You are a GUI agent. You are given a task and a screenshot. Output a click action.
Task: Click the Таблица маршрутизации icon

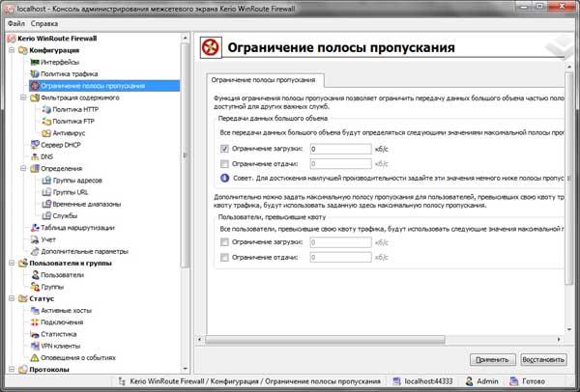click(x=35, y=228)
